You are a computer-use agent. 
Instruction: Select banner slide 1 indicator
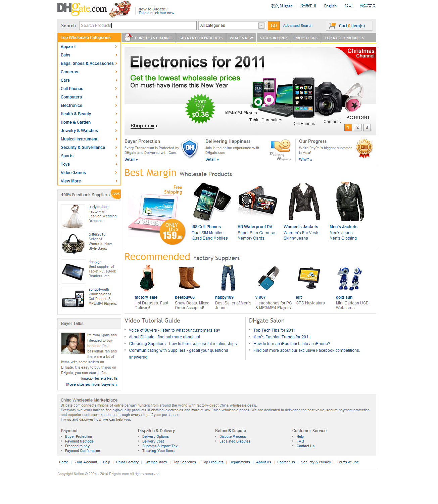click(348, 127)
